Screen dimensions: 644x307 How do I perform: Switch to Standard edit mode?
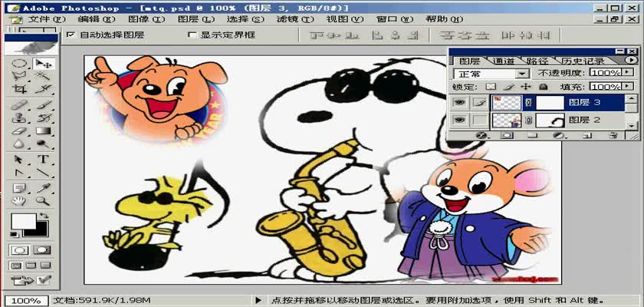pos(20,250)
